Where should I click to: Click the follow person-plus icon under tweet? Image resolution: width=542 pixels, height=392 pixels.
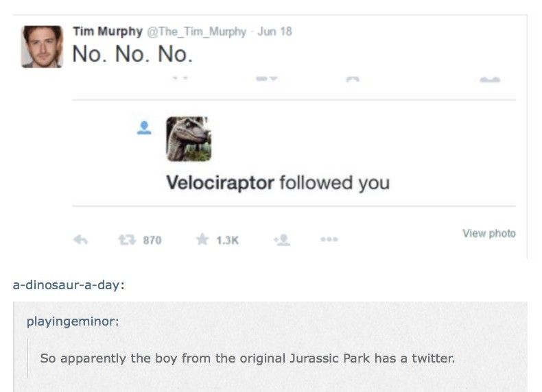pos(282,240)
